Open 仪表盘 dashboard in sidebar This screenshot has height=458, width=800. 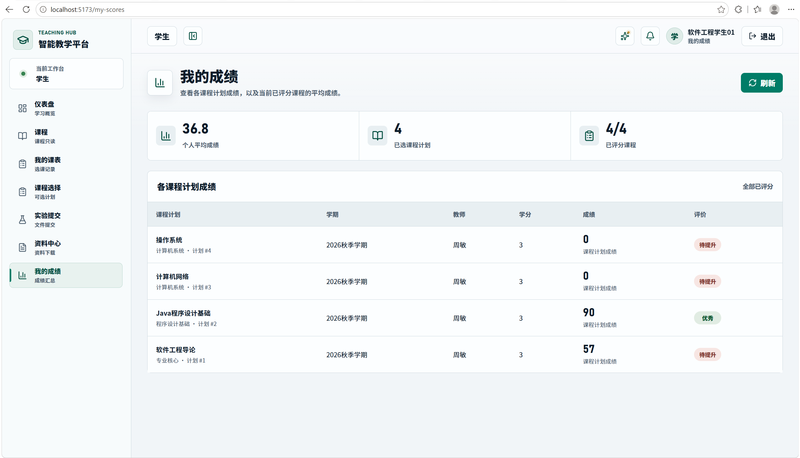pos(66,108)
